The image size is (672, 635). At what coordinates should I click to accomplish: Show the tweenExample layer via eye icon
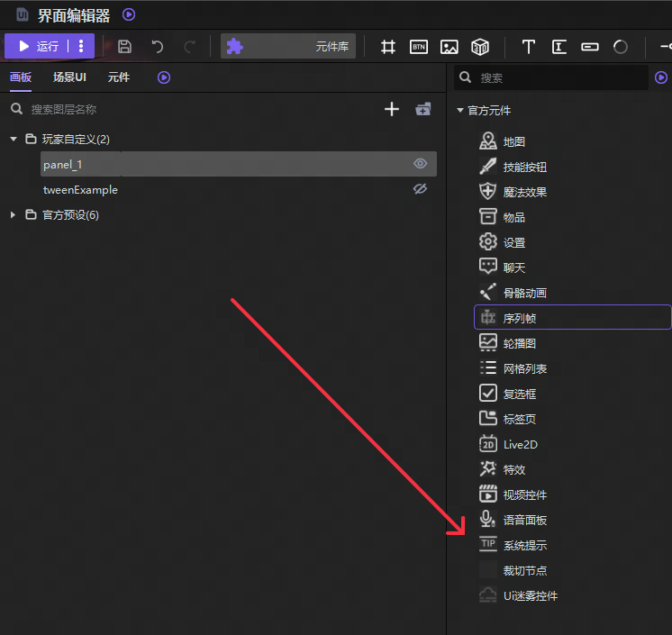click(420, 189)
